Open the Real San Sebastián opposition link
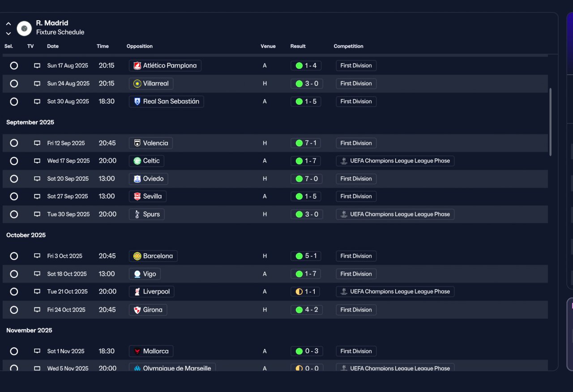Screen dimensions: 573x392 (x=167, y=102)
